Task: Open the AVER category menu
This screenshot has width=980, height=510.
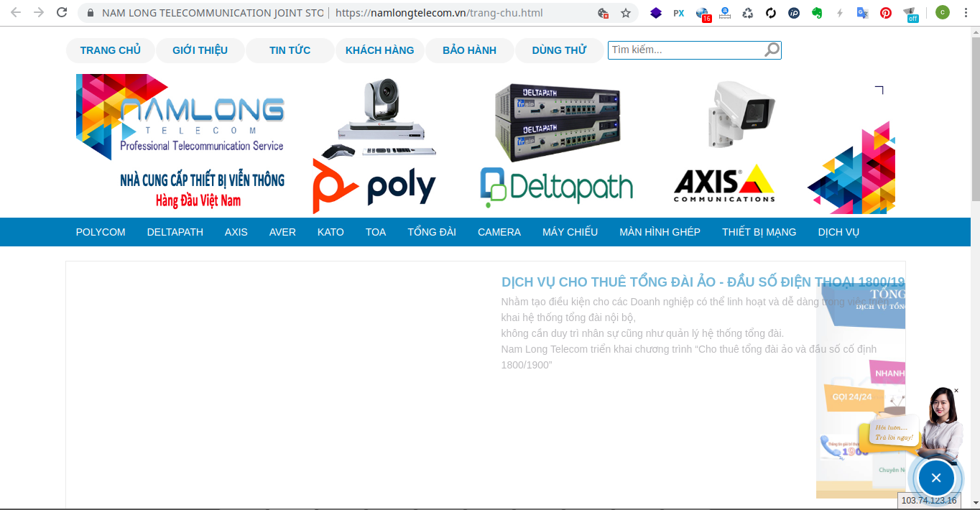Action: click(x=282, y=232)
